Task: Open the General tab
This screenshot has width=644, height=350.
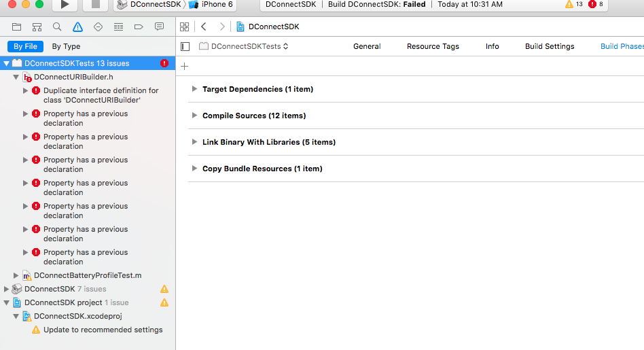Action: 367,46
